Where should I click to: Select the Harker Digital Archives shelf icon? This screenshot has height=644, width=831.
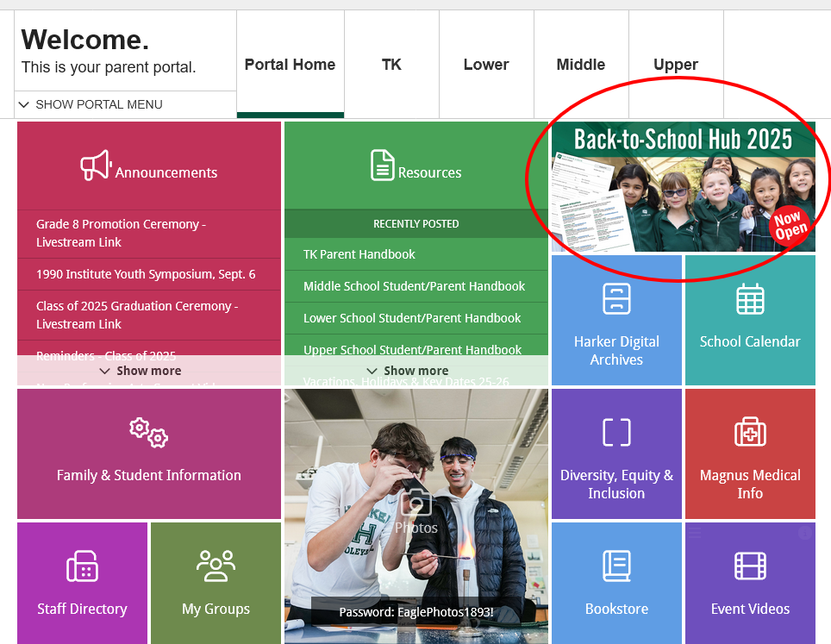[x=616, y=297]
